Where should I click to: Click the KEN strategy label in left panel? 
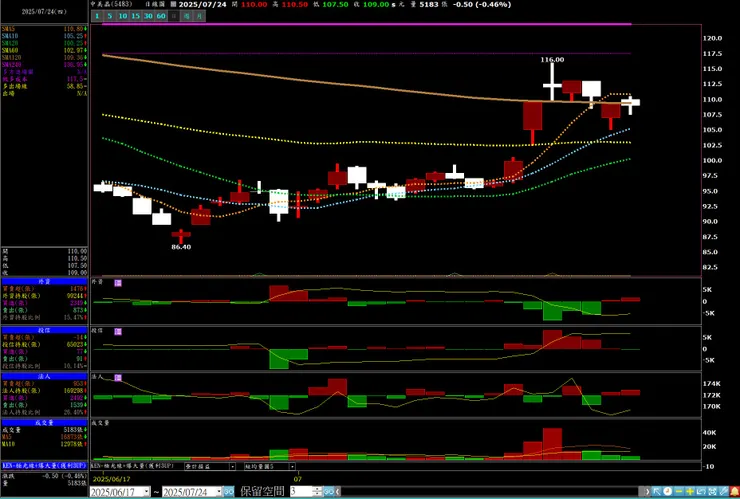[44, 465]
